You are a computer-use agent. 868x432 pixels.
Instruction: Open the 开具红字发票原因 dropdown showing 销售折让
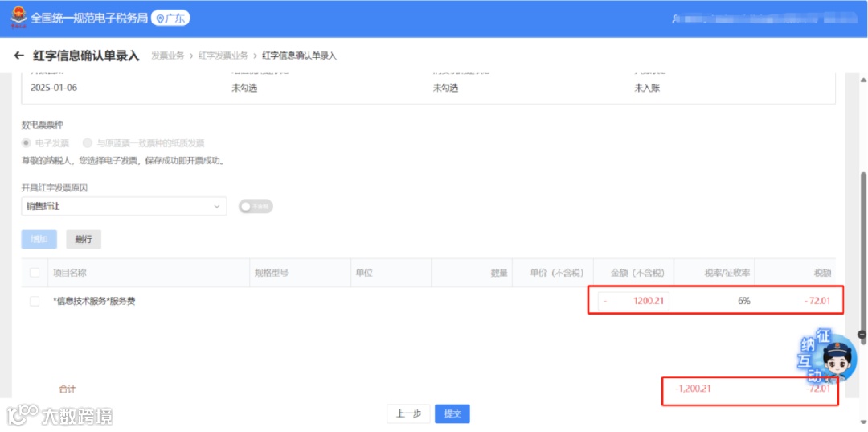coord(124,206)
